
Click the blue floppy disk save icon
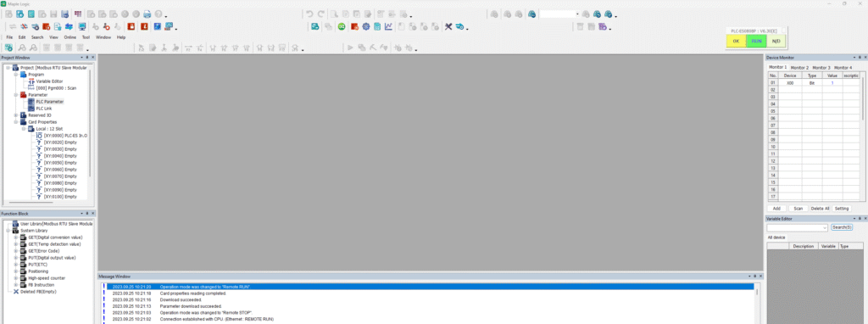(x=64, y=14)
